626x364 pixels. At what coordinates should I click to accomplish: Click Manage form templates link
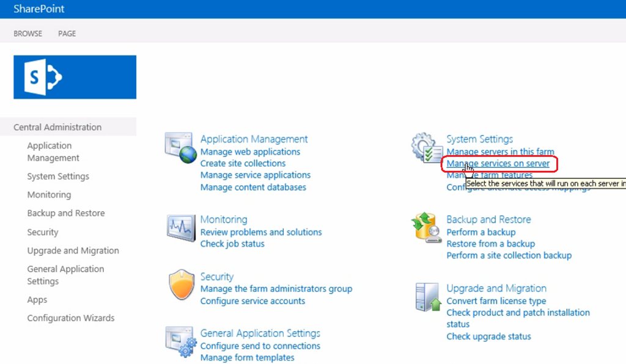(x=247, y=358)
